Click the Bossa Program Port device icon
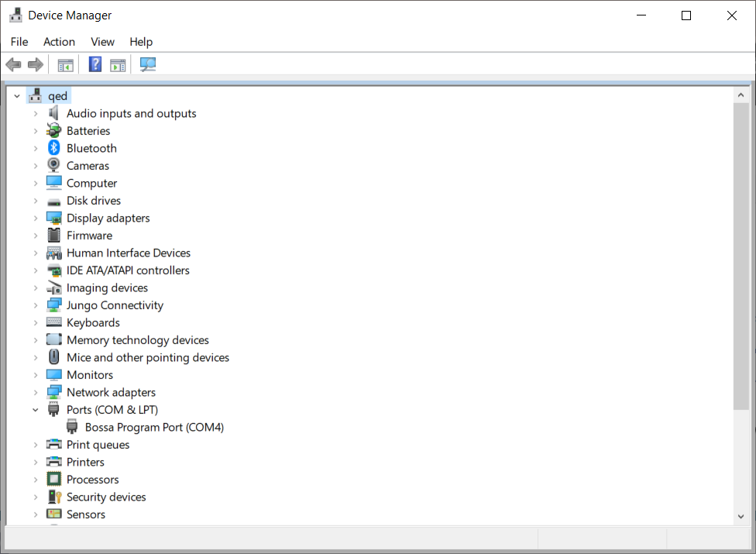756x554 pixels. 72,427
